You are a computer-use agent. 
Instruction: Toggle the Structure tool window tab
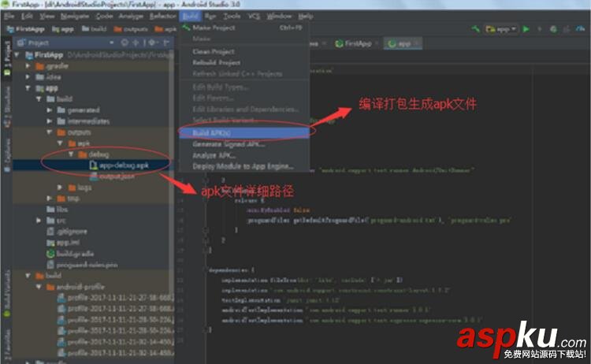click(x=7, y=106)
